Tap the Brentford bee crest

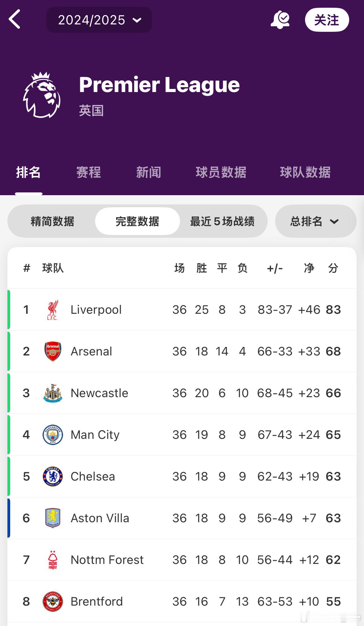click(x=53, y=602)
